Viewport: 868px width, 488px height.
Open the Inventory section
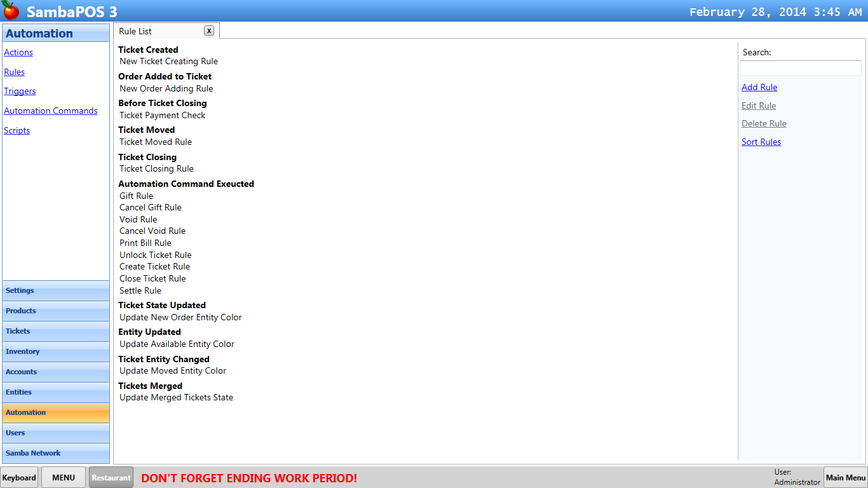pyautogui.click(x=56, y=351)
